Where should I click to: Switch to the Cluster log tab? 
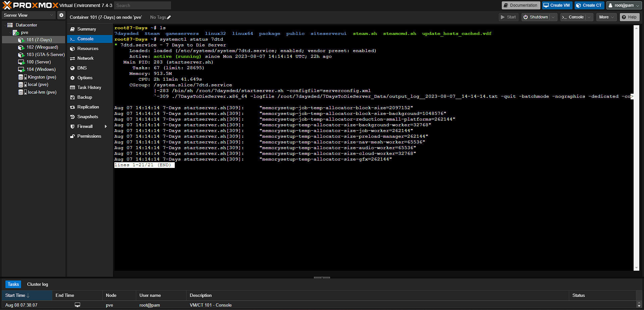38,284
